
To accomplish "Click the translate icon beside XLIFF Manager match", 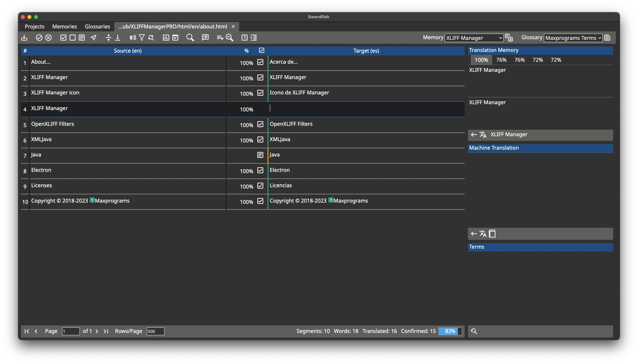I will (483, 135).
